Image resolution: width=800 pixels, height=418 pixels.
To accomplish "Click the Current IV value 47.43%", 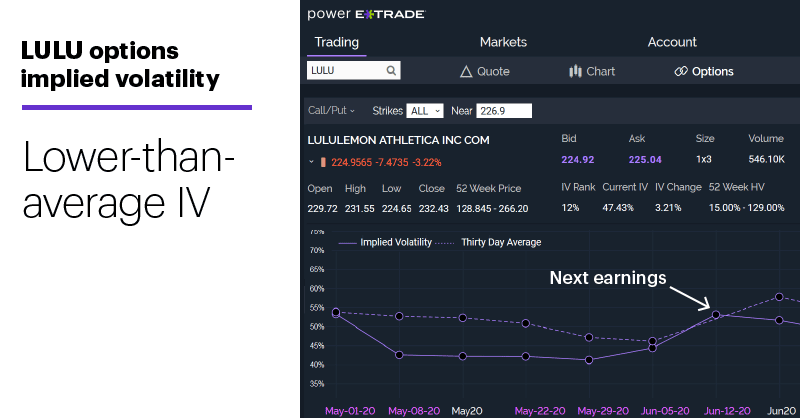I will [x=618, y=208].
